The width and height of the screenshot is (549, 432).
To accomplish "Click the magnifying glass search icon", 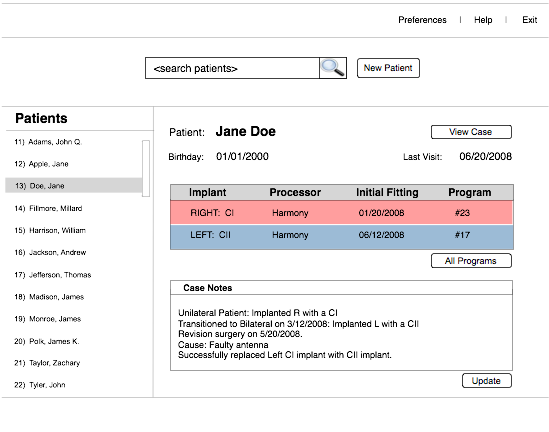I will pyautogui.click(x=333, y=68).
